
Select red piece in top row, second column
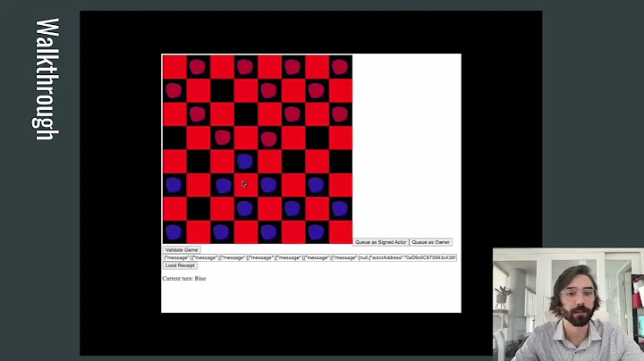[198, 67]
